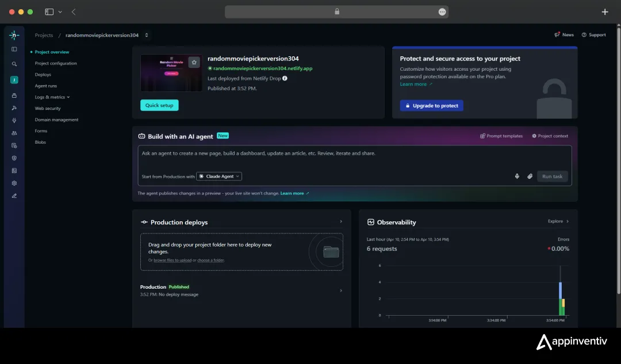Open Domain management menu item
Viewport: 621px width, 364px height.
[x=56, y=120]
